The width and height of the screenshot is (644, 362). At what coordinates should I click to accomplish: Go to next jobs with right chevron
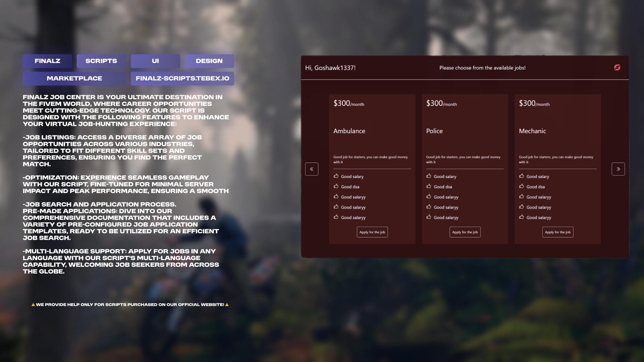[618, 169]
